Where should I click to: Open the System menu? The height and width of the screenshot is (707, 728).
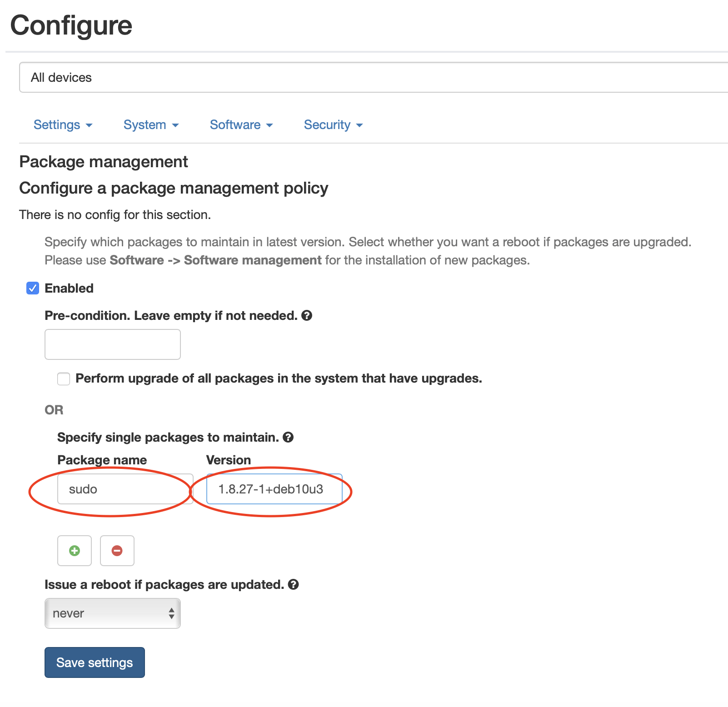pyautogui.click(x=151, y=125)
